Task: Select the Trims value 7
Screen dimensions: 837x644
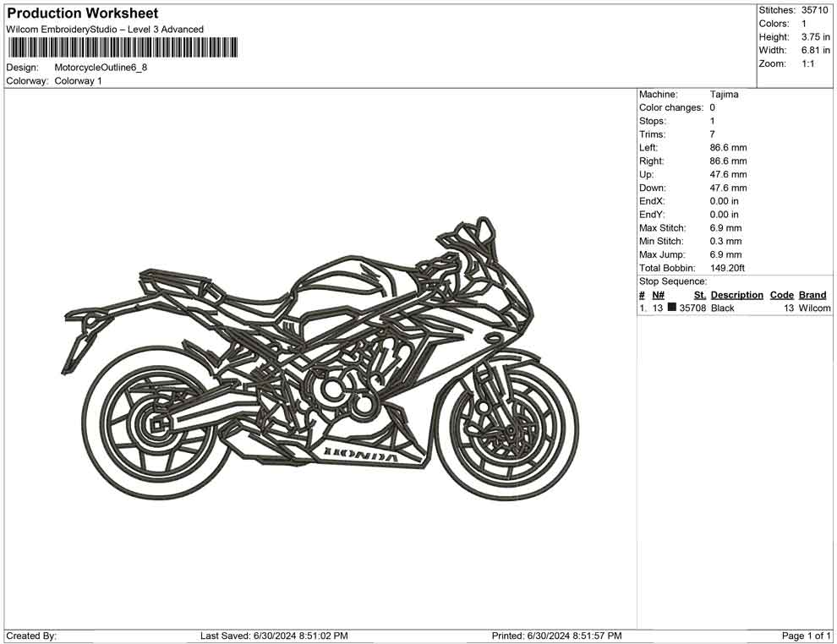Action: click(x=712, y=134)
